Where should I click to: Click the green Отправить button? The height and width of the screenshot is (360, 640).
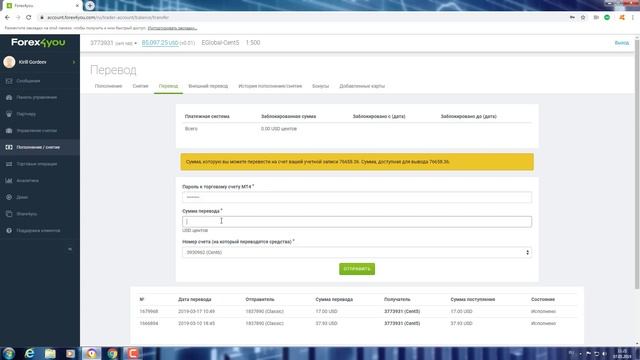[357, 269]
